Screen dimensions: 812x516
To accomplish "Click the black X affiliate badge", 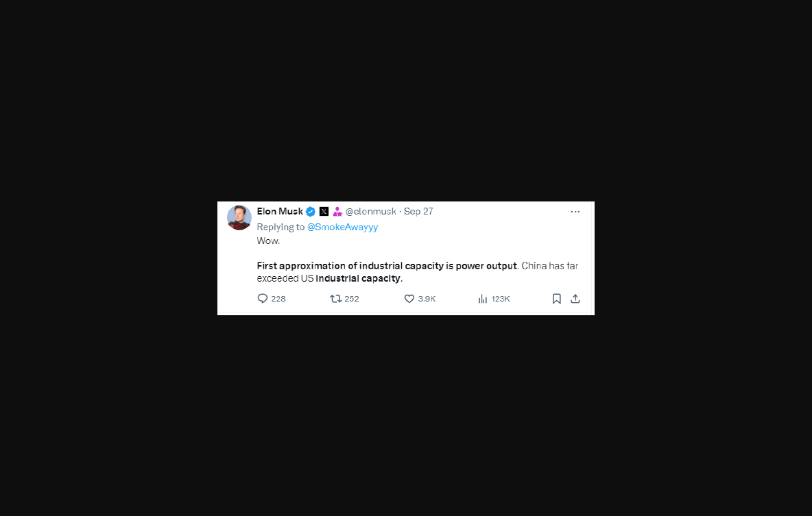I will point(324,211).
